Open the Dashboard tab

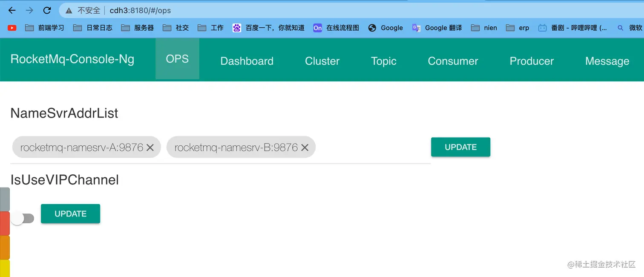tap(247, 61)
